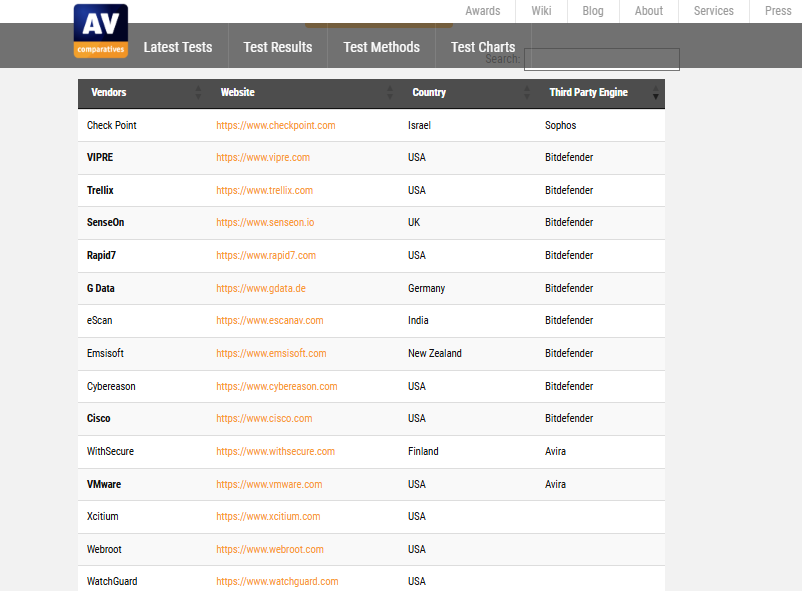Viewport: 802px width, 591px height.
Task: Click Avira engine in WithSecure row
Action: coord(555,451)
